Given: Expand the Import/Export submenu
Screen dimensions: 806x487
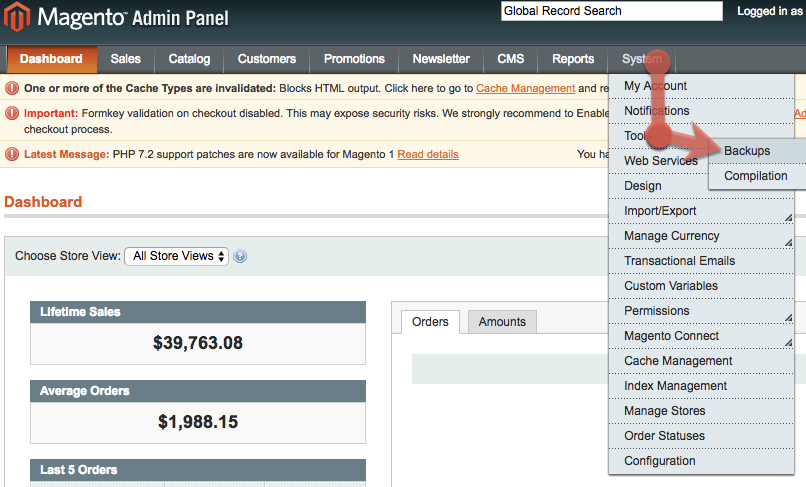Looking at the screenshot, I should (x=700, y=211).
